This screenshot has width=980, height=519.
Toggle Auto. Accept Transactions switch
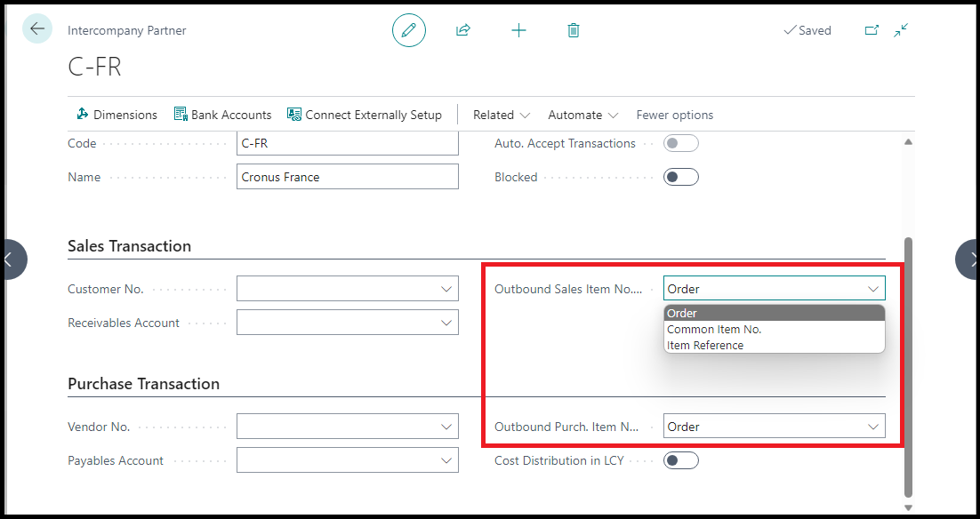680,143
